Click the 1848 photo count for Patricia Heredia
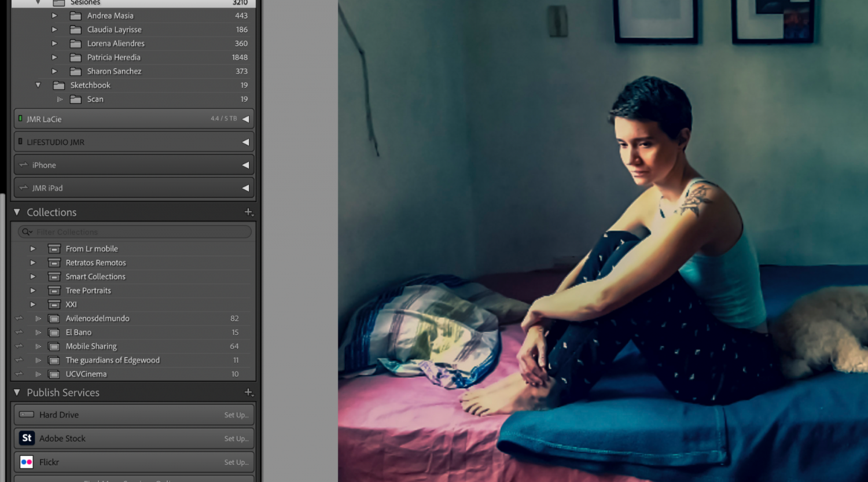This screenshot has height=482, width=868. coord(240,57)
